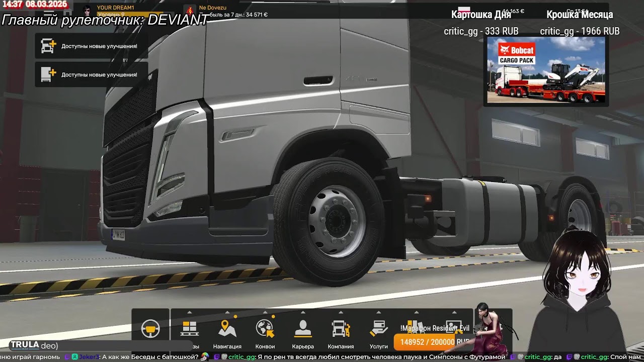Image resolution: width=644 pixels, height=362 pixels.
Task: Open the Bobcat Cargo Pack banner
Action: (546, 71)
